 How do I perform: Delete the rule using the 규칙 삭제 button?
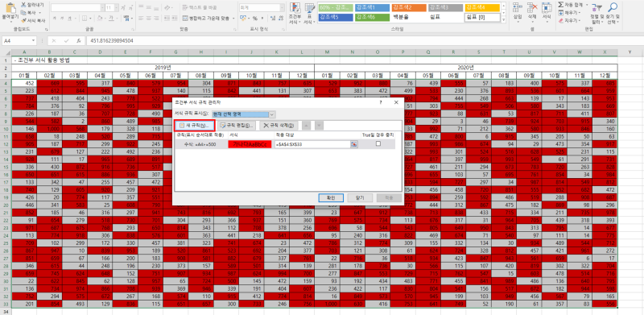coord(279,125)
